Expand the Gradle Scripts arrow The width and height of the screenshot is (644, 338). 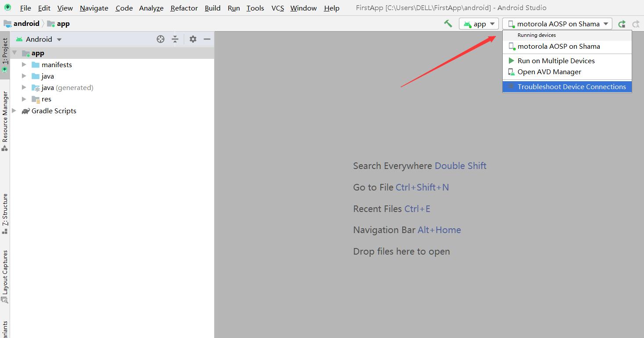[14, 111]
